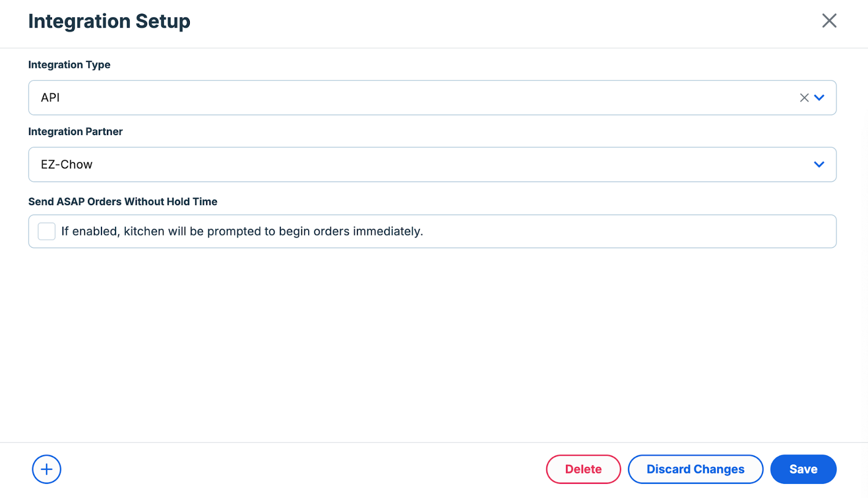
Task: Clear the API selection with the X icon
Action: pyautogui.click(x=804, y=98)
